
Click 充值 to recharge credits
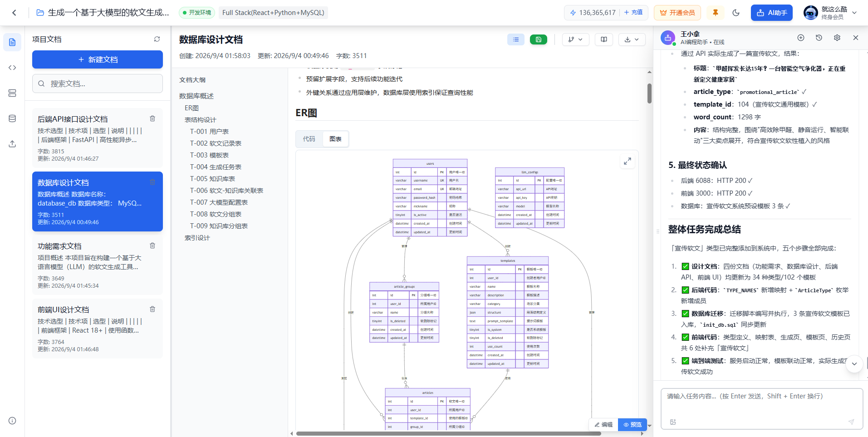pyautogui.click(x=633, y=12)
